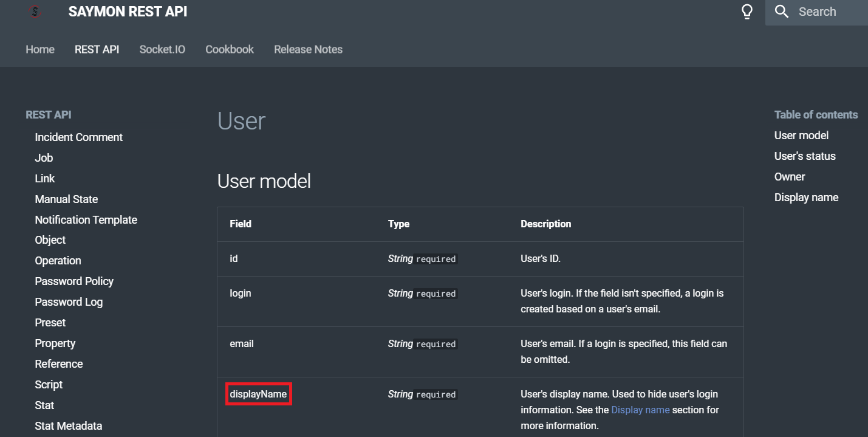Click the search magnifier icon
Viewport: 868px width, 437px height.
(x=782, y=12)
